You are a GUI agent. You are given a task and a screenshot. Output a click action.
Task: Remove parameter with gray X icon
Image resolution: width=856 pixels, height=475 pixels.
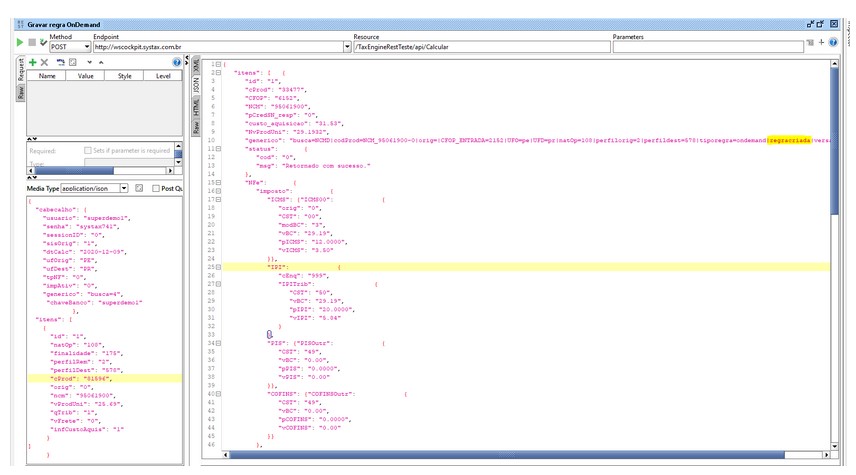(45, 62)
